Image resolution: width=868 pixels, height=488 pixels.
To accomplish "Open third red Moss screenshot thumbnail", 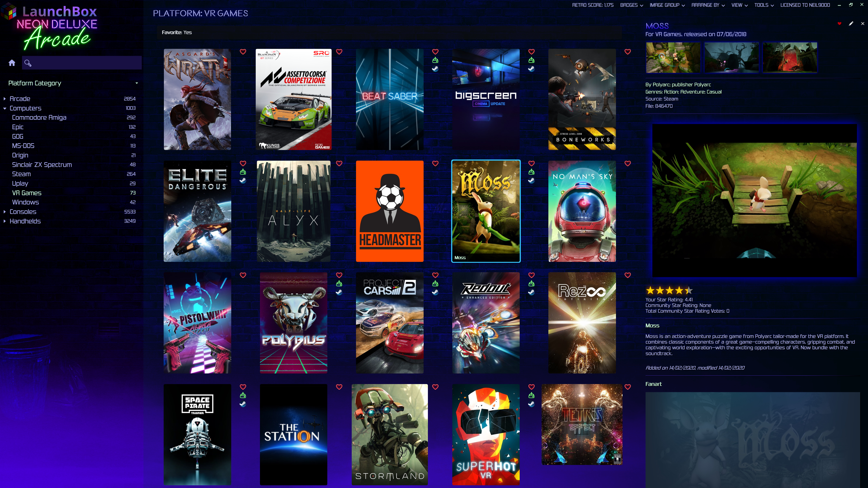I will pos(790,58).
